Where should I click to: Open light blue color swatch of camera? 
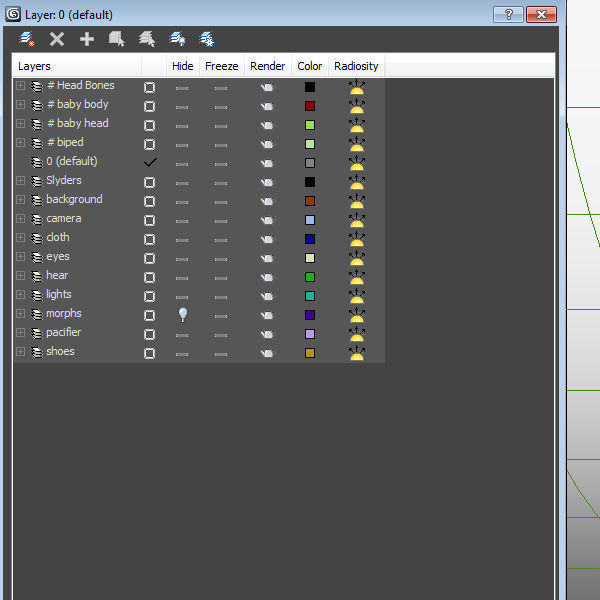pos(310,220)
